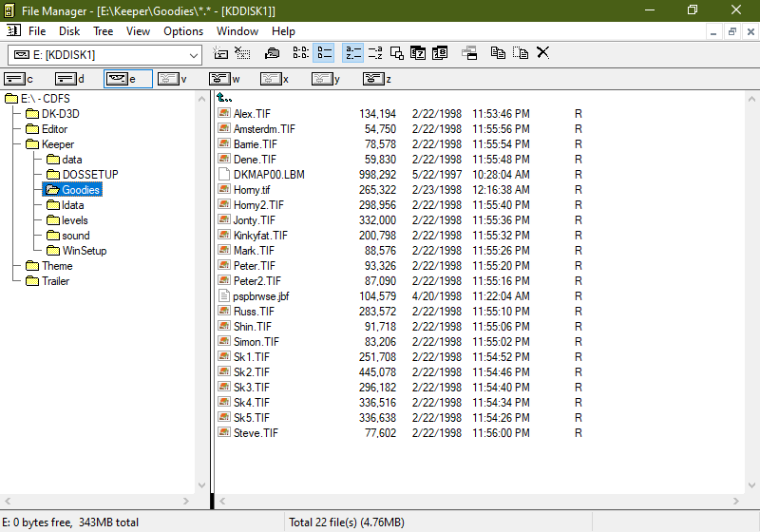Minimize the inner child window

click(x=713, y=32)
